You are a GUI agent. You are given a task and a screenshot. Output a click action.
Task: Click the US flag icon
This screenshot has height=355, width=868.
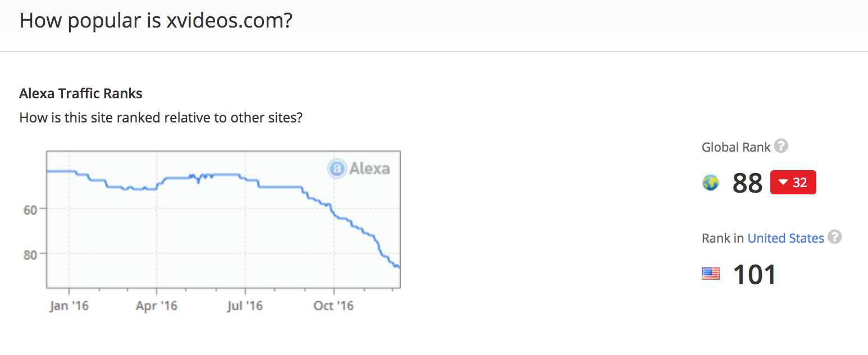pyautogui.click(x=711, y=274)
